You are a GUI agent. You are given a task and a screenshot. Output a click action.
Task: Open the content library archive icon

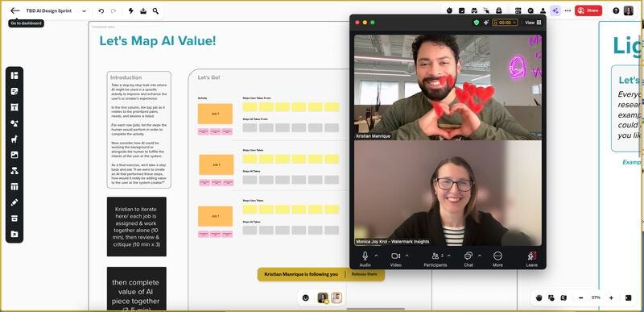click(14, 218)
